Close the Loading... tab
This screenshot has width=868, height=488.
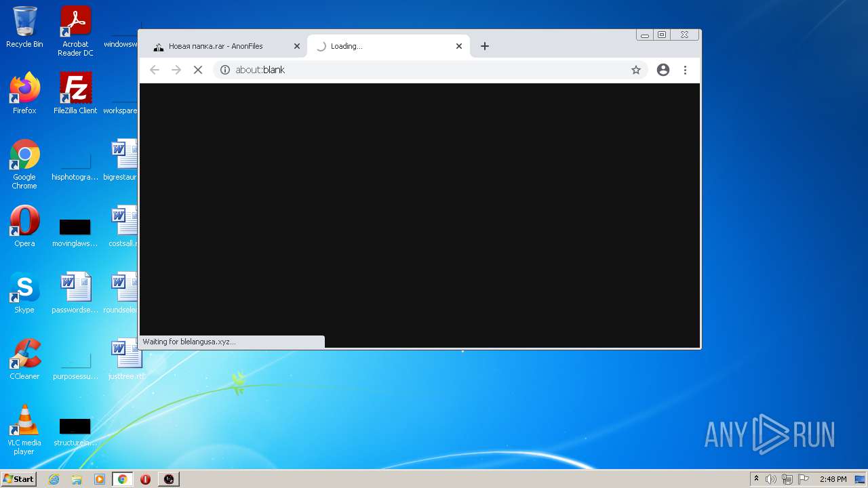click(459, 46)
